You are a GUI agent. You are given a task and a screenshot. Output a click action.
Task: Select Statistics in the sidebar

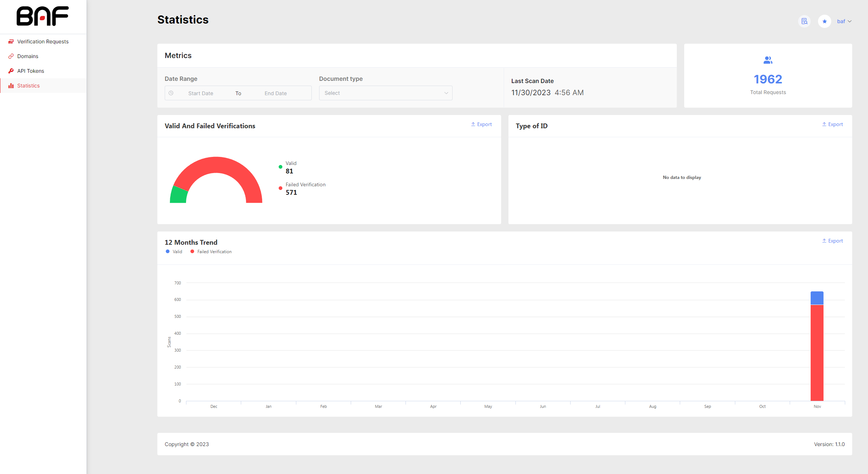coord(43,86)
